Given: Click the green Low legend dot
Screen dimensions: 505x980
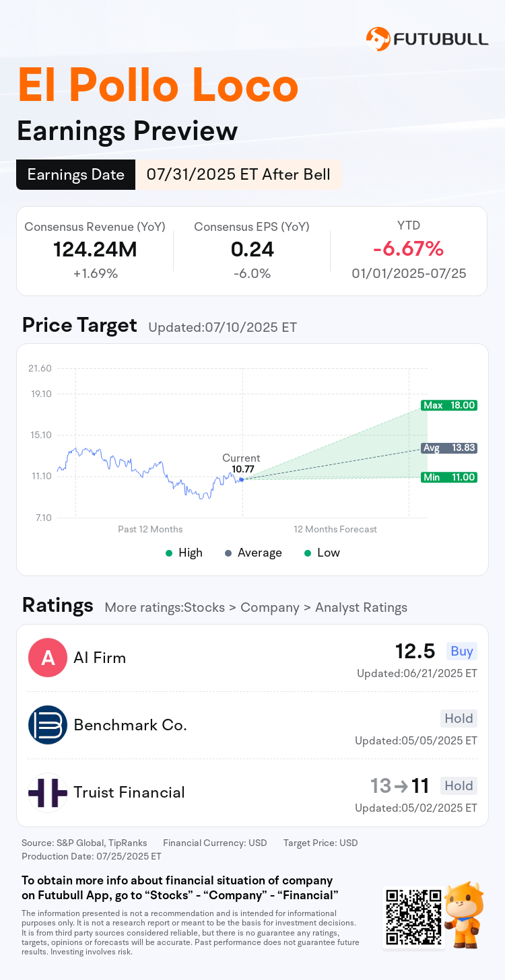Looking at the screenshot, I should [x=308, y=553].
